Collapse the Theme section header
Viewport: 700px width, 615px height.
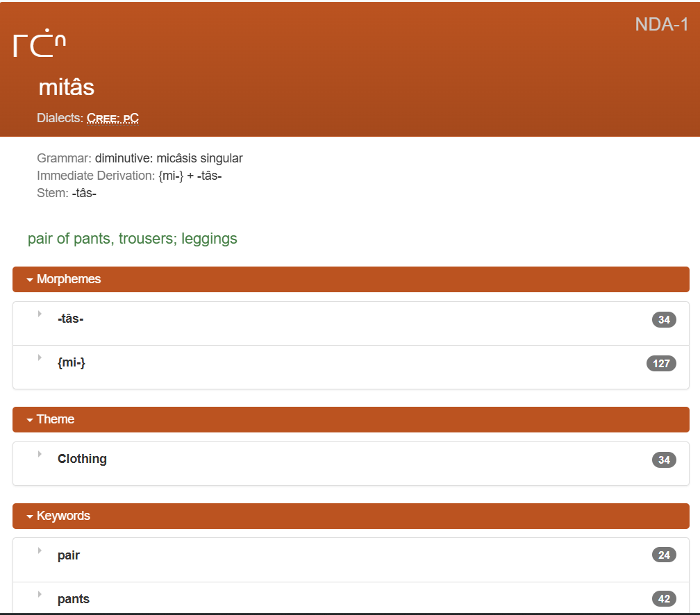tap(51, 419)
